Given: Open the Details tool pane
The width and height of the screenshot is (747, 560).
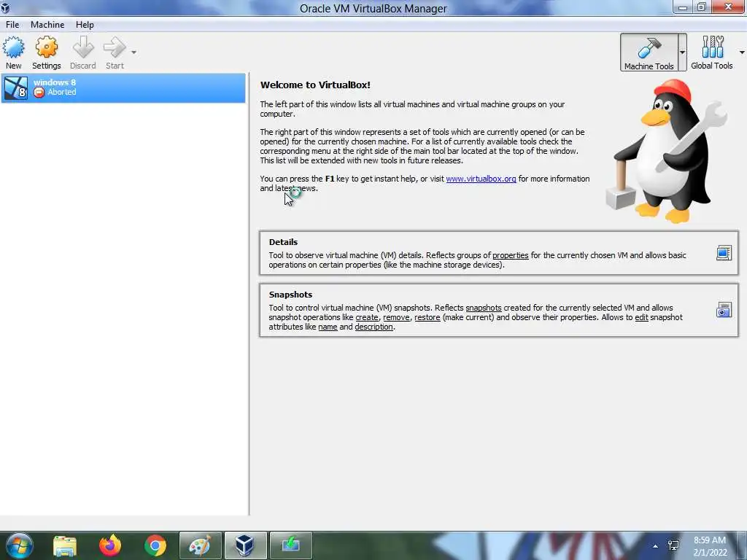Looking at the screenshot, I should click(499, 253).
